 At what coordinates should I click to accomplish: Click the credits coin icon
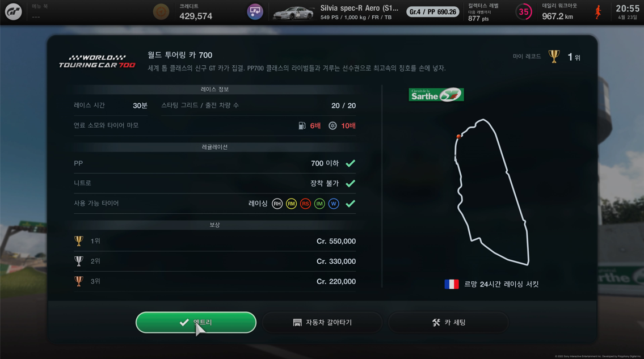click(x=161, y=11)
